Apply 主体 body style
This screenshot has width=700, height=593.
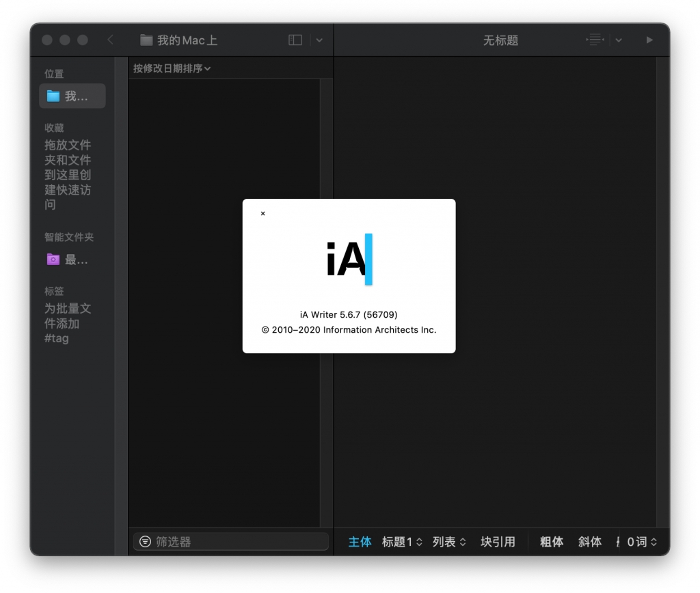[360, 542]
